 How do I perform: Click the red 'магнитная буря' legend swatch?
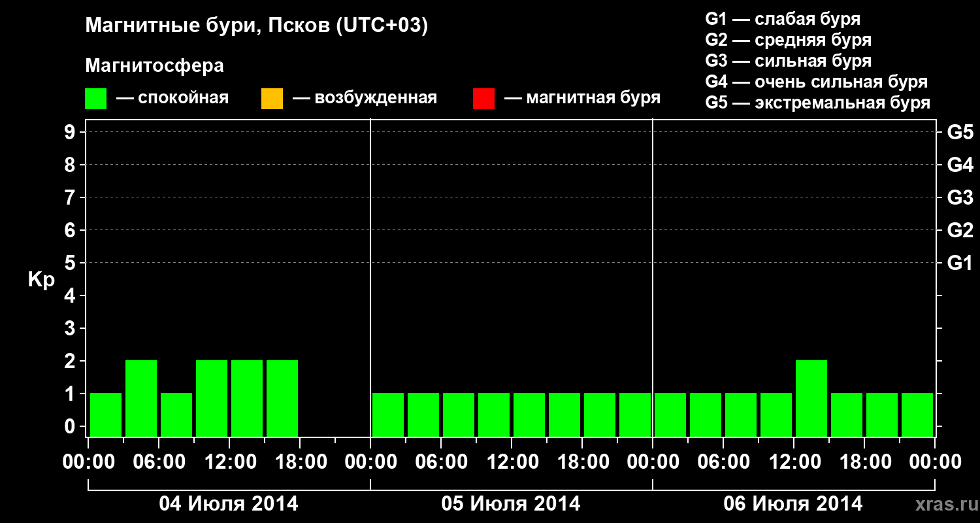pos(483,99)
